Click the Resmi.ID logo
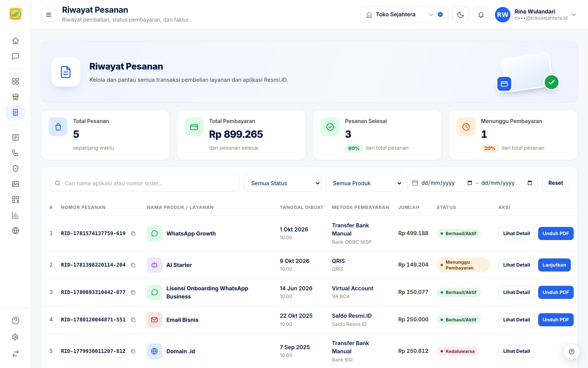This screenshot has width=588, height=368. (x=15, y=14)
